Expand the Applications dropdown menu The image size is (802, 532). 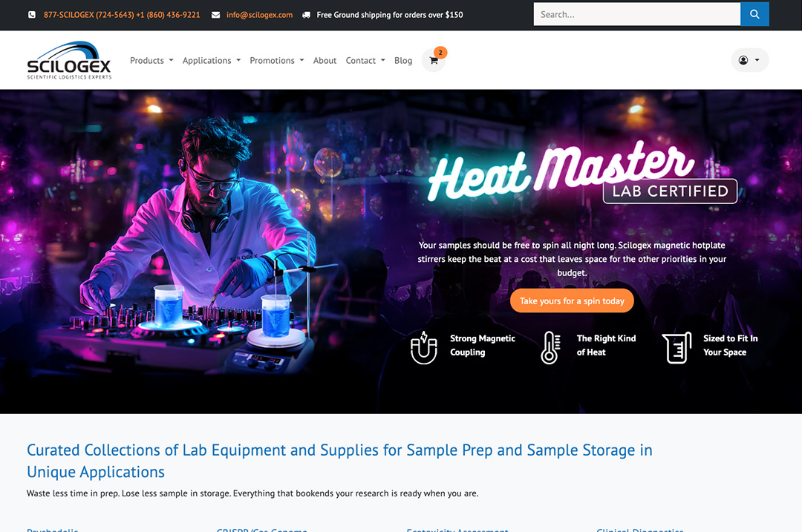coord(211,60)
